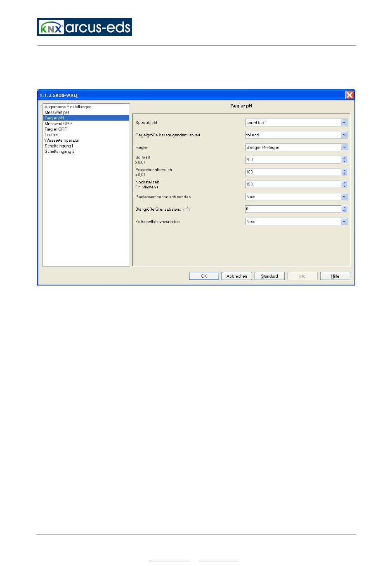The height and width of the screenshot is (566, 392).
Task: Open help with the Hilfe button
Action: [335, 276]
